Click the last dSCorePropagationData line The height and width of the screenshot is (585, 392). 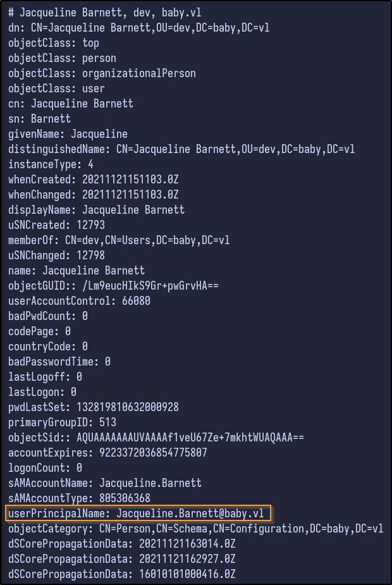pos(122,574)
